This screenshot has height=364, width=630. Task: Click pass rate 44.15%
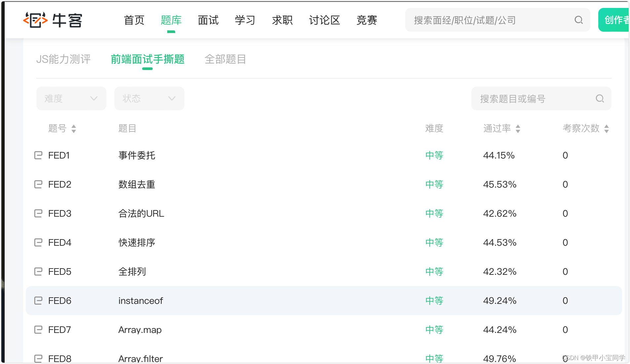[499, 155]
